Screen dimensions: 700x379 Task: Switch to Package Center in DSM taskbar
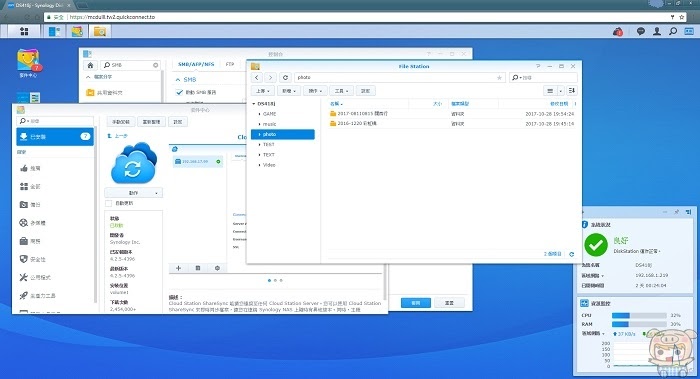point(77,31)
